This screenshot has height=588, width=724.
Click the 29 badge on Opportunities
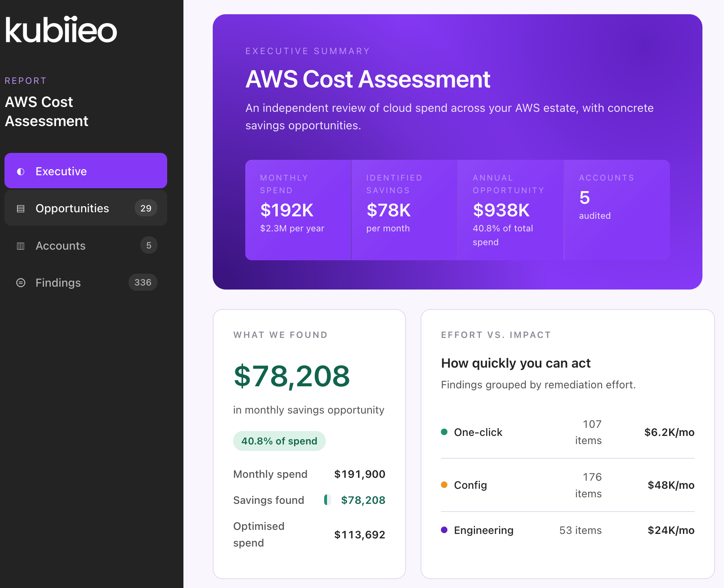[146, 208]
